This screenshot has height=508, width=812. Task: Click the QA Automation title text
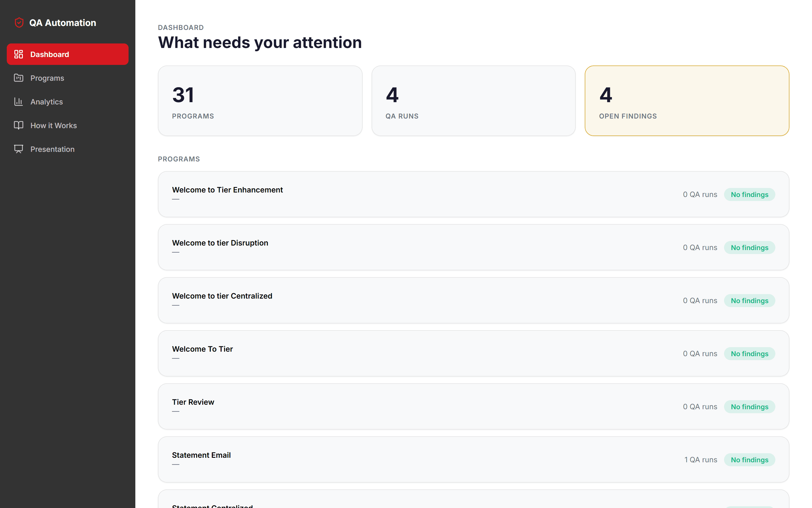(x=63, y=23)
